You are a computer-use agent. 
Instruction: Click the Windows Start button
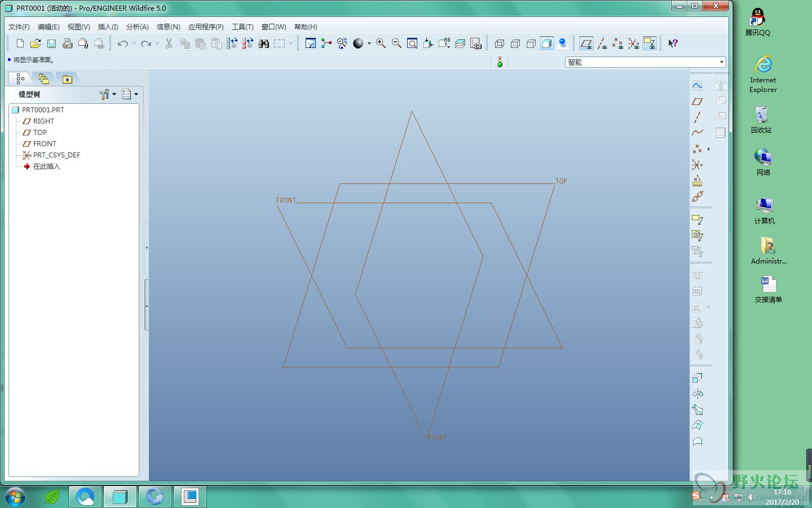pyautogui.click(x=15, y=497)
